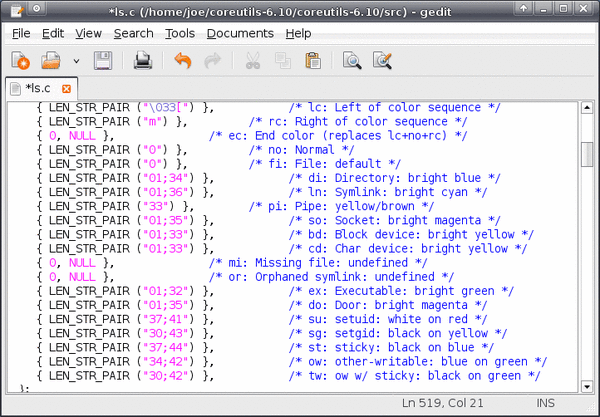The width and height of the screenshot is (600, 417).
Task: Click comment 'fi: File: default'
Action: [325, 164]
